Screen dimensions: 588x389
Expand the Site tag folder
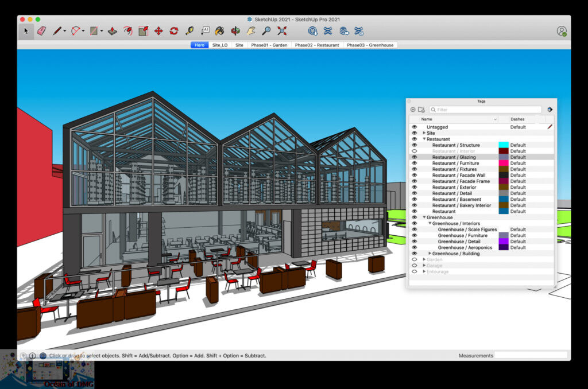pos(424,133)
